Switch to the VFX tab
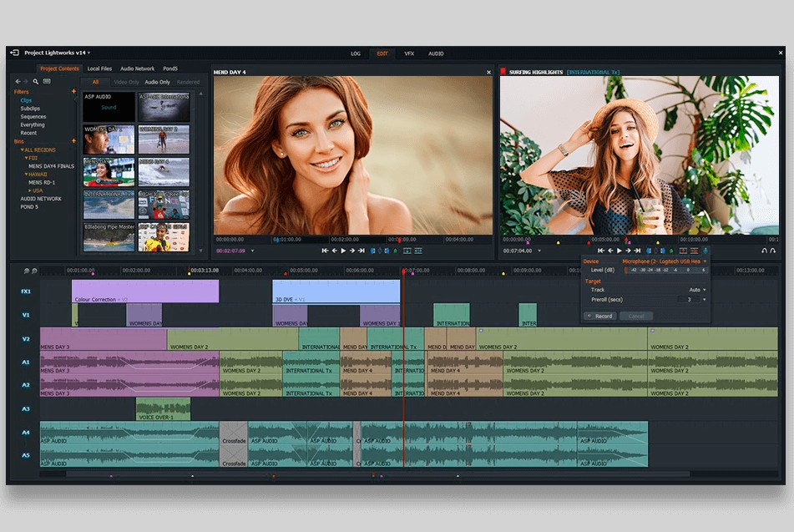794x532 pixels. (x=409, y=53)
